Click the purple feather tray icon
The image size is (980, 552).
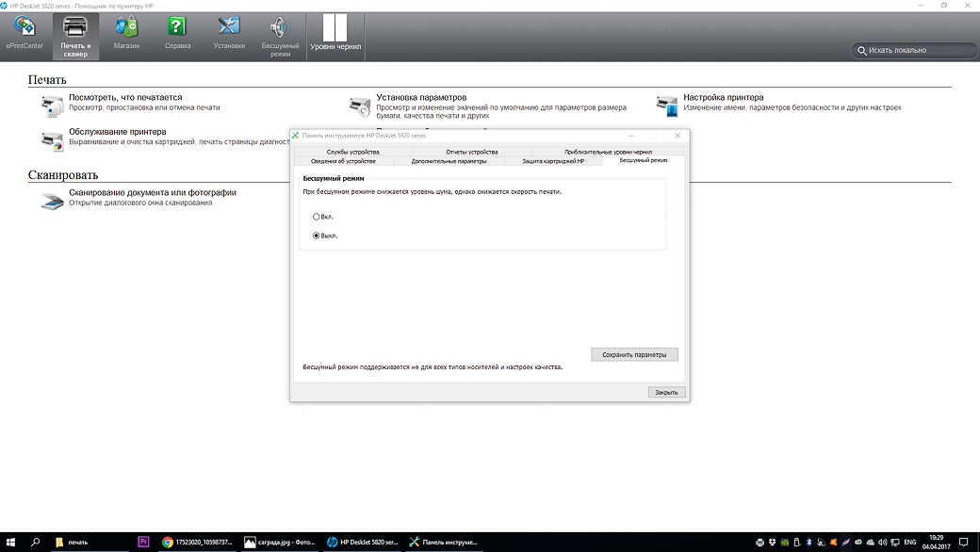pos(845,542)
